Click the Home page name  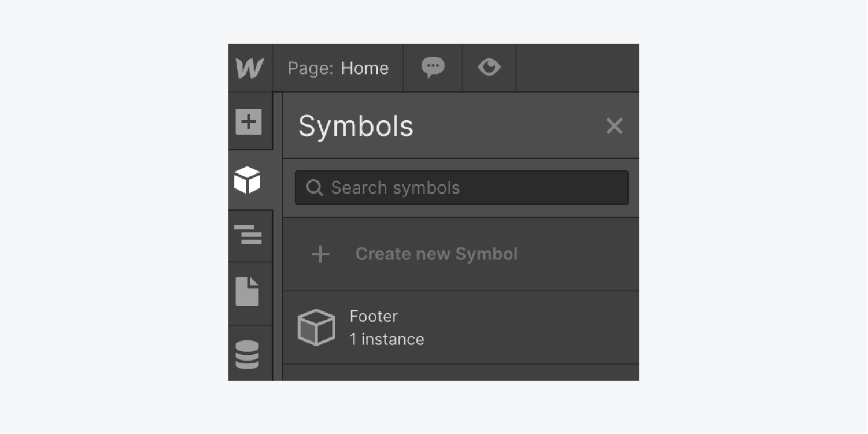(365, 68)
